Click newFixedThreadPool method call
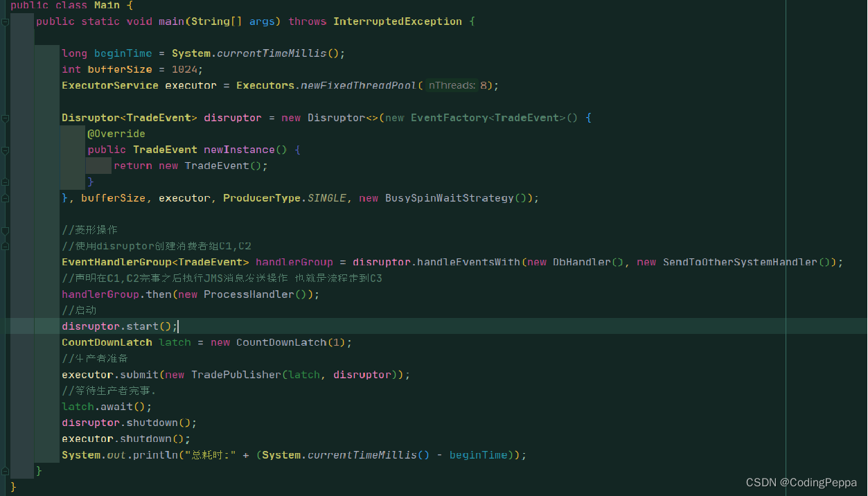 click(358, 86)
